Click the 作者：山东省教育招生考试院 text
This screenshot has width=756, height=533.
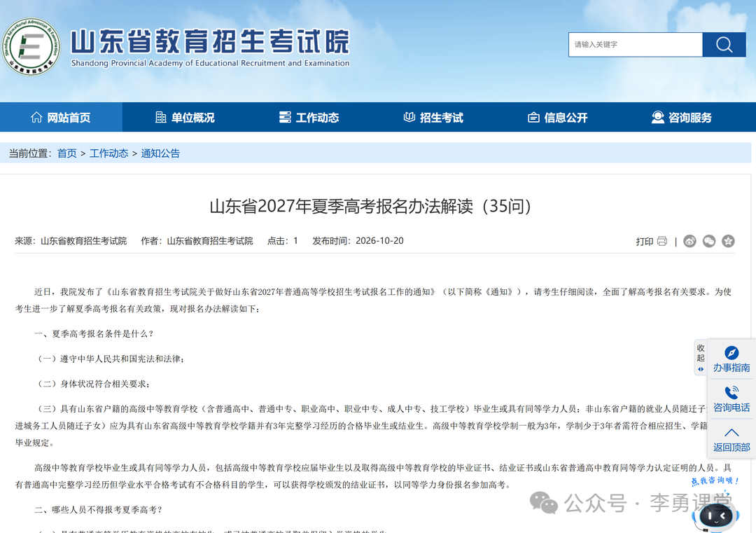[x=197, y=241]
